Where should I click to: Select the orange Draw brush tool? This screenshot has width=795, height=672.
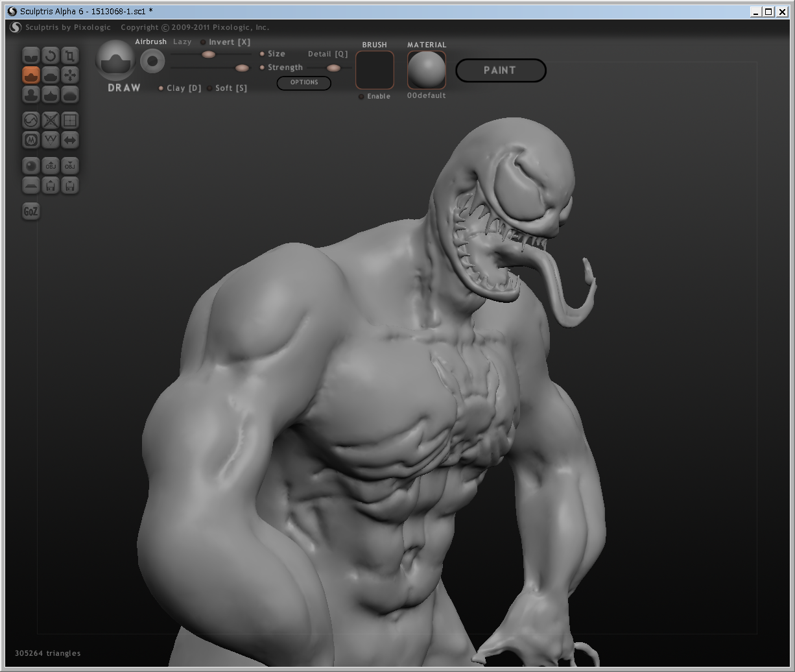pos(31,75)
